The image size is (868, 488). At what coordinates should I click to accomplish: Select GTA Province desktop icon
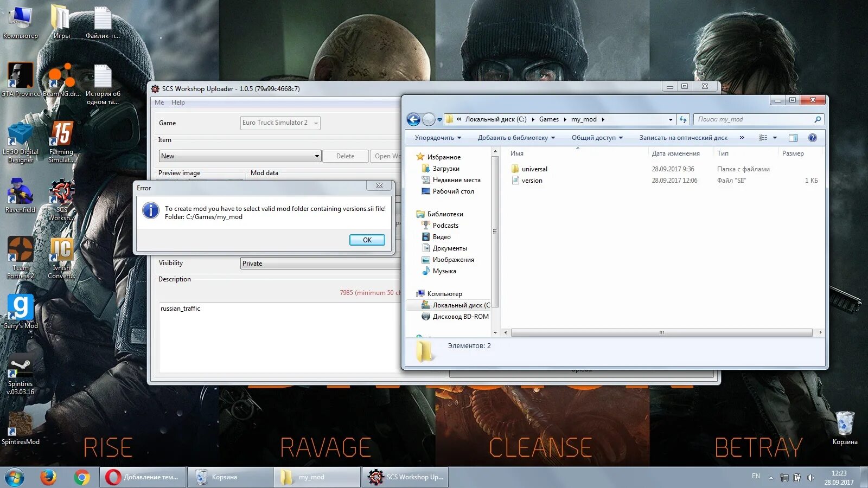(21, 80)
